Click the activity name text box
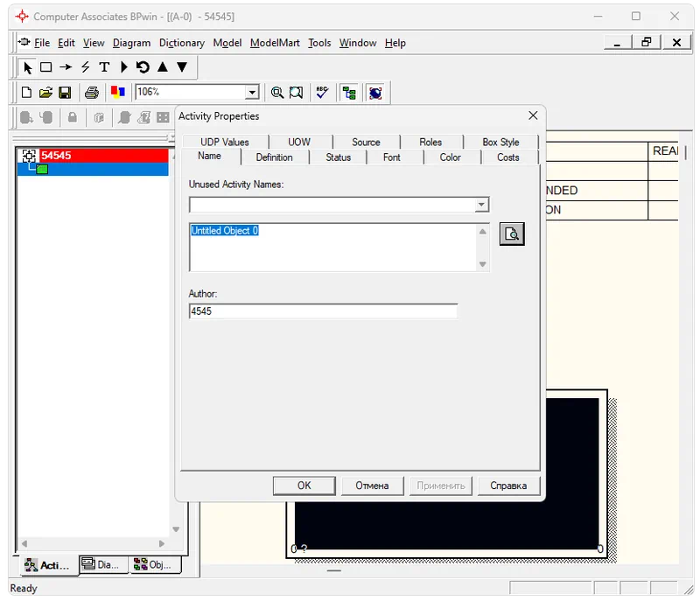700x601 pixels. pyautogui.click(x=333, y=247)
